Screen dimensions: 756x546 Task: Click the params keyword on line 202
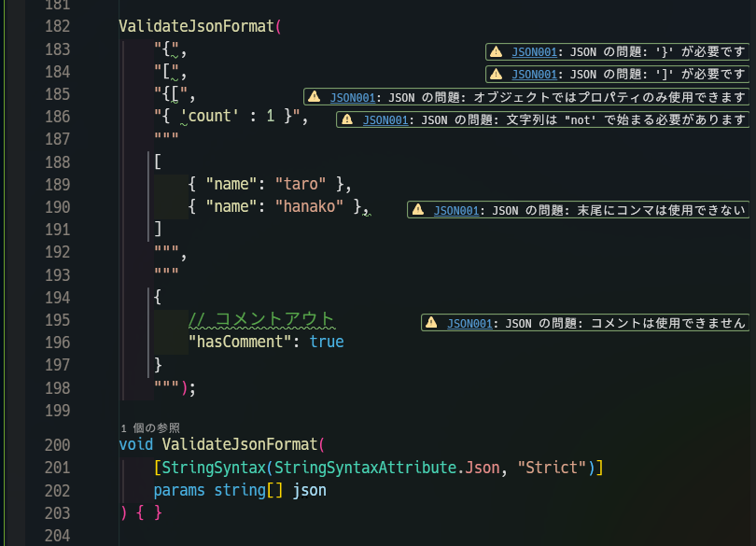(x=179, y=491)
